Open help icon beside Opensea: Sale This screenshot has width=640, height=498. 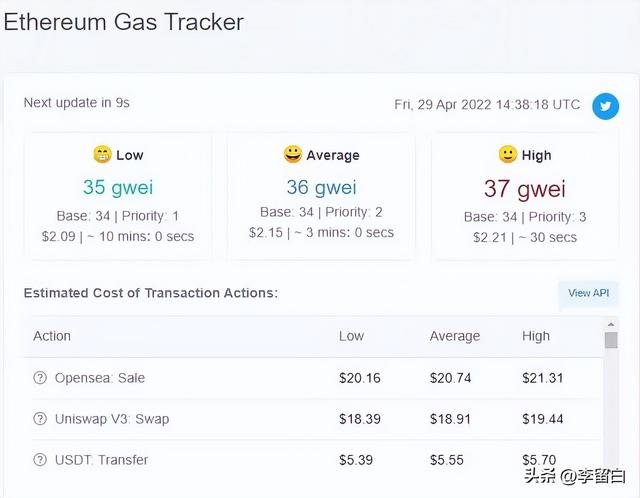pyautogui.click(x=40, y=378)
